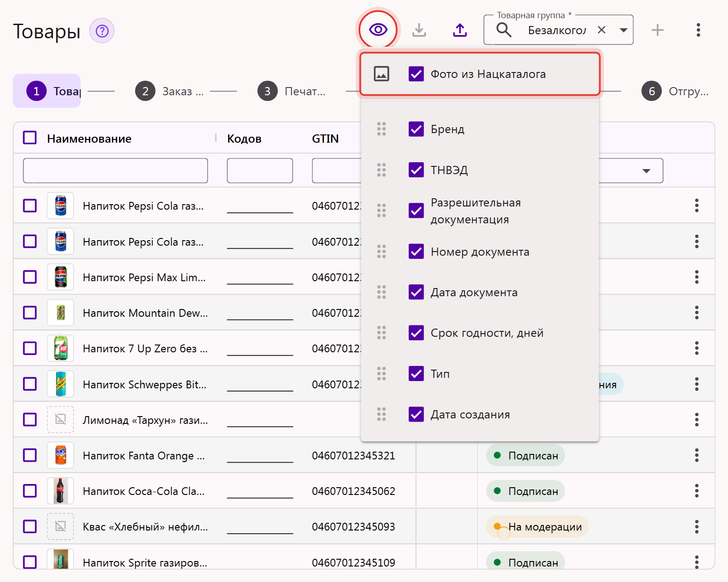Toggle the ТНВЭД column checkbox
This screenshot has height=582, width=728.
[x=416, y=170]
